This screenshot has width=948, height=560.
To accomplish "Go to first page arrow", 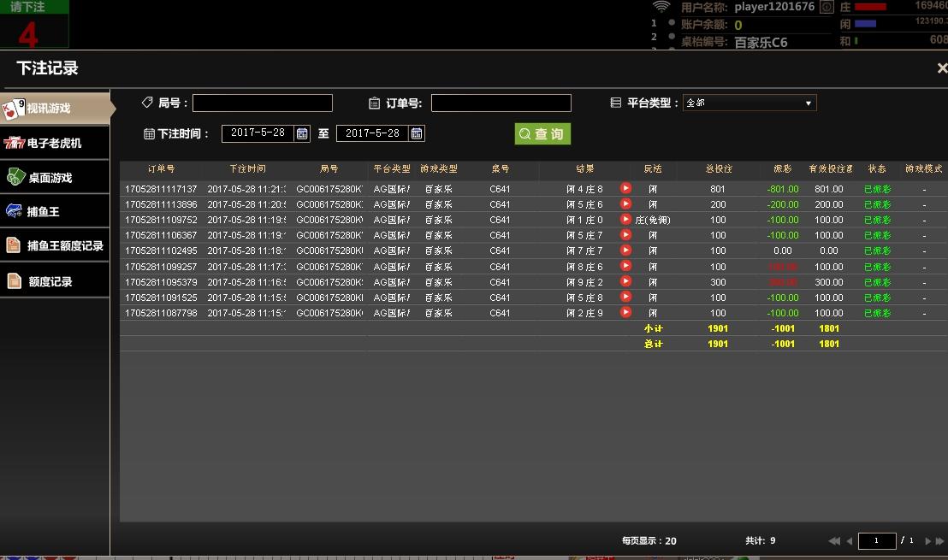I will point(833,540).
